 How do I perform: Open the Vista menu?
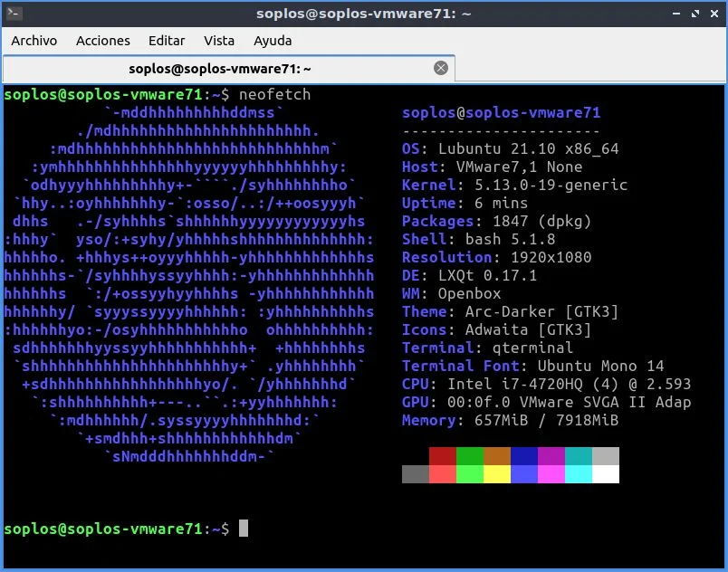pyautogui.click(x=219, y=41)
